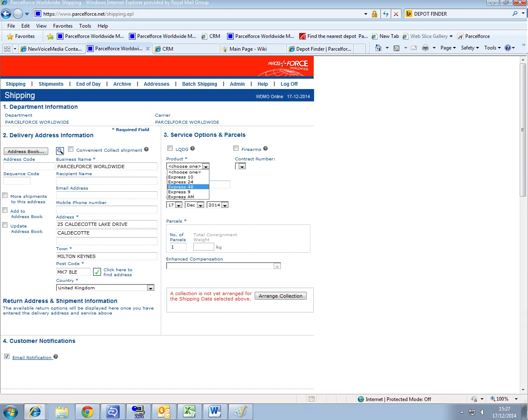The height and width of the screenshot is (420, 528).
Task: Open Favorites star button
Action: 21,36
